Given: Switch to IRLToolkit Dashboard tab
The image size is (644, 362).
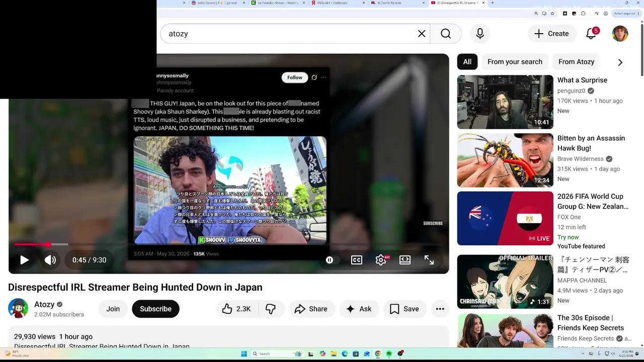Looking at the screenshot, I should pyautogui.click(x=337, y=3).
